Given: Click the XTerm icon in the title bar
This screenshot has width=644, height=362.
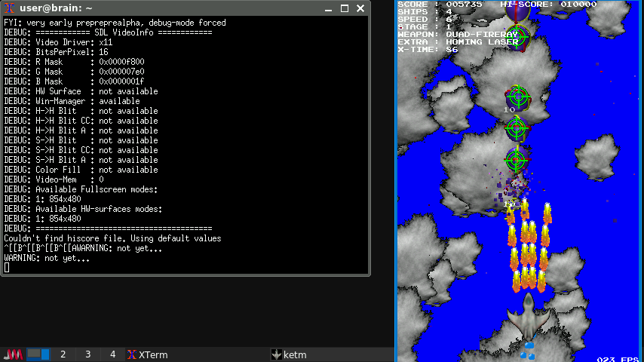Looking at the screenshot, I should pyautogui.click(x=9, y=8).
